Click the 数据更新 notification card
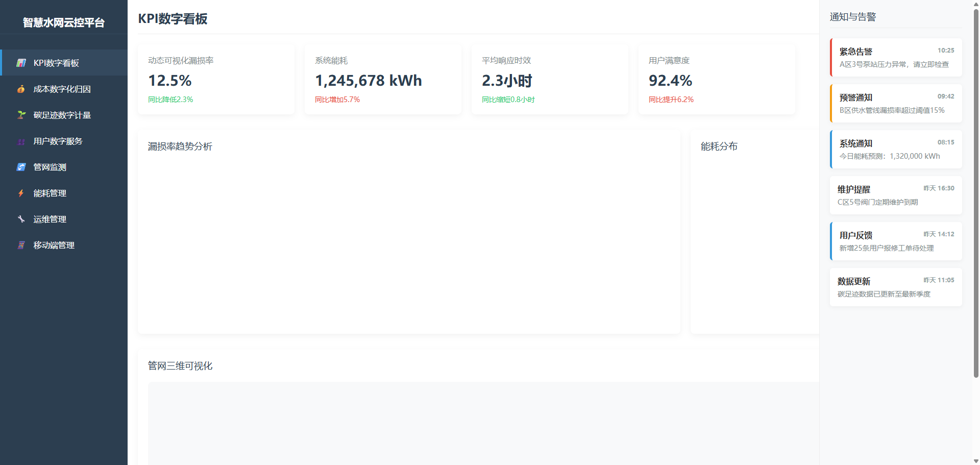980x465 pixels. (896, 287)
